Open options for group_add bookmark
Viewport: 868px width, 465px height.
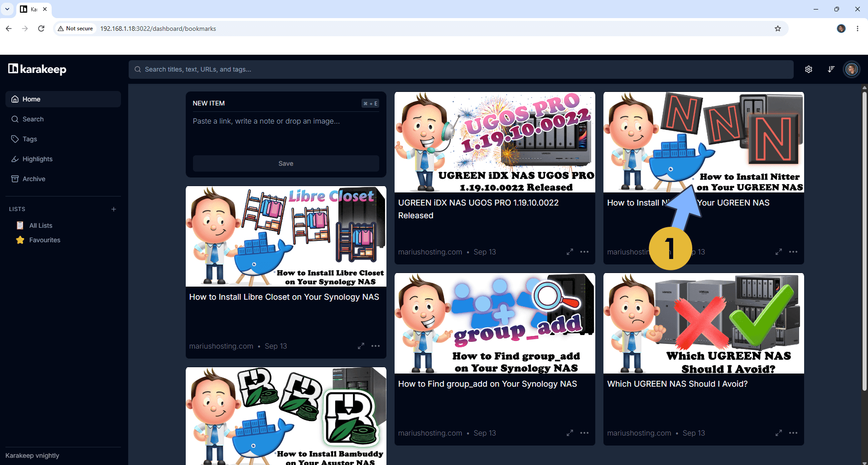click(584, 433)
